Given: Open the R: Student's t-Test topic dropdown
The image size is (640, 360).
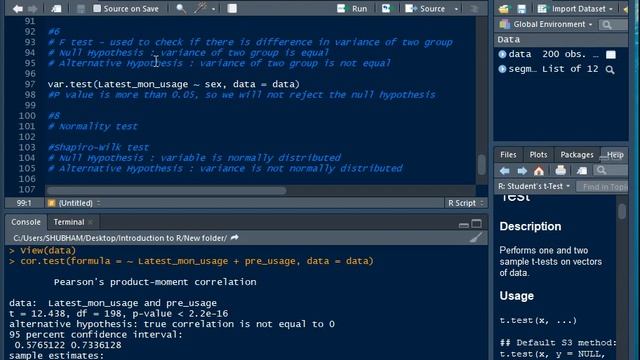Looking at the screenshot, I should point(533,187).
